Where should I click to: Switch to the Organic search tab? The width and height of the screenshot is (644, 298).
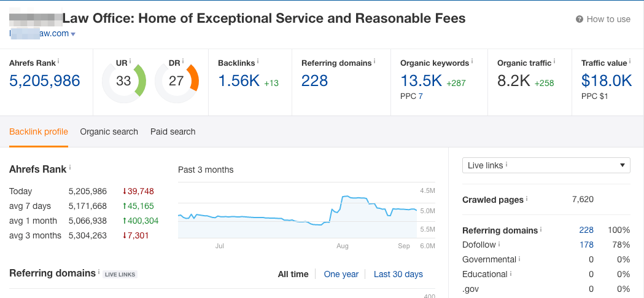pos(109,131)
